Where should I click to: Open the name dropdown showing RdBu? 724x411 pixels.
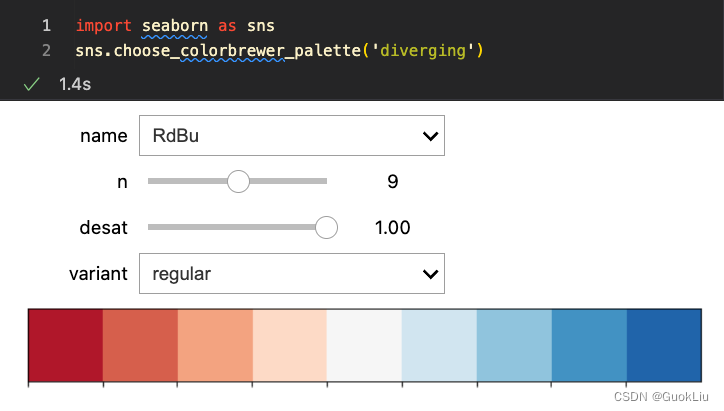[x=291, y=136]
